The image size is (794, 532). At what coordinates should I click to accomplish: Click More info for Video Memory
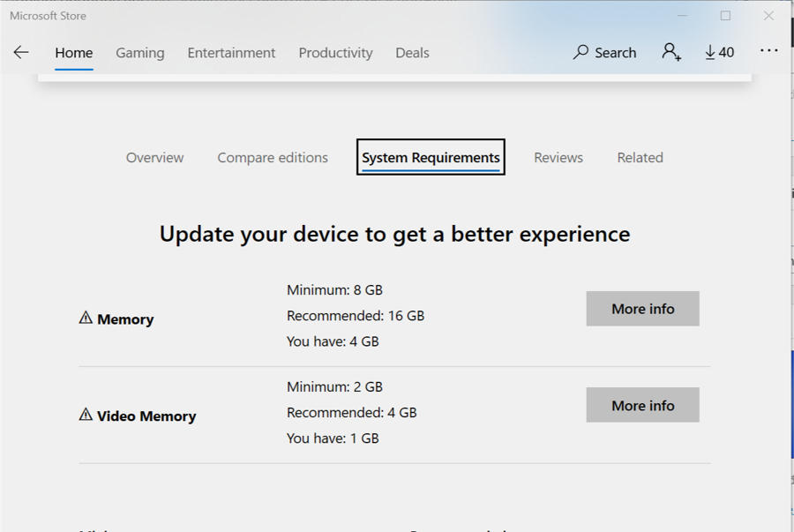[642, 406]
